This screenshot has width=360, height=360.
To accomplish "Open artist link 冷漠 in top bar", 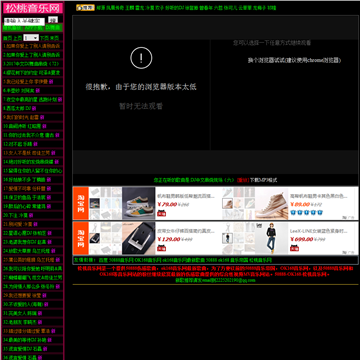I will tap(150, 8).
